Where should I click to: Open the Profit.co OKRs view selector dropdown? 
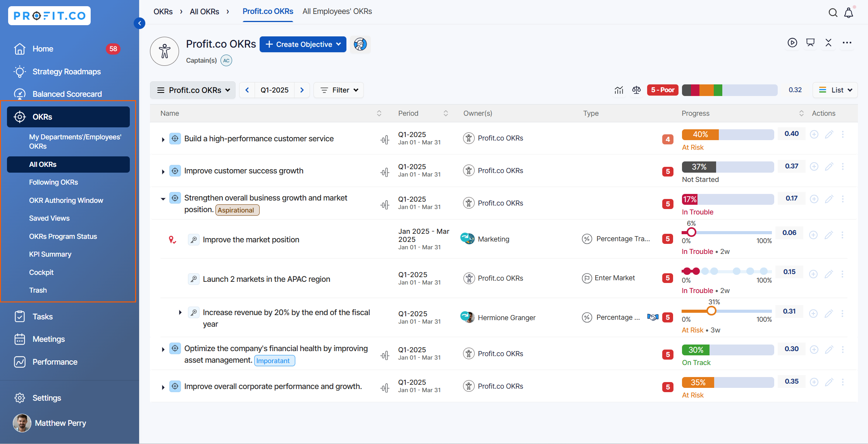(x=193, y=90)
